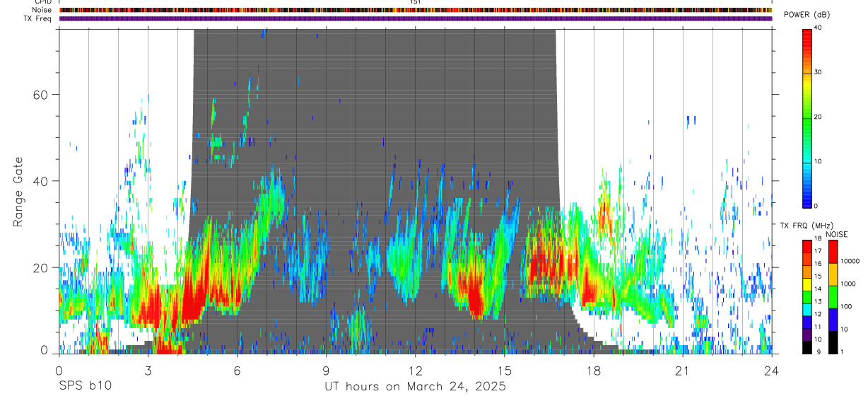Click the Range Gate axis title
Image resolution: width=868 pixels, height=401 pixels.
click(x=18, y=191)
